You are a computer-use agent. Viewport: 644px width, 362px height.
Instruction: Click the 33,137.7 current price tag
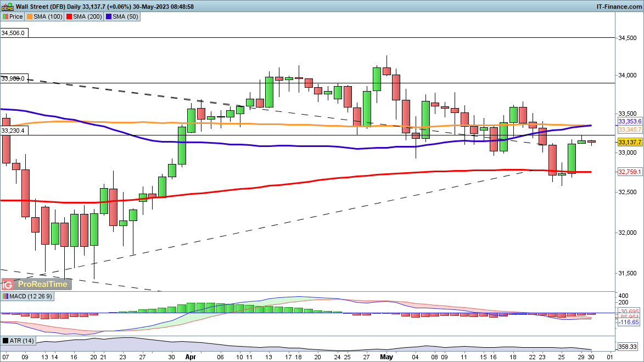point(630,142)
